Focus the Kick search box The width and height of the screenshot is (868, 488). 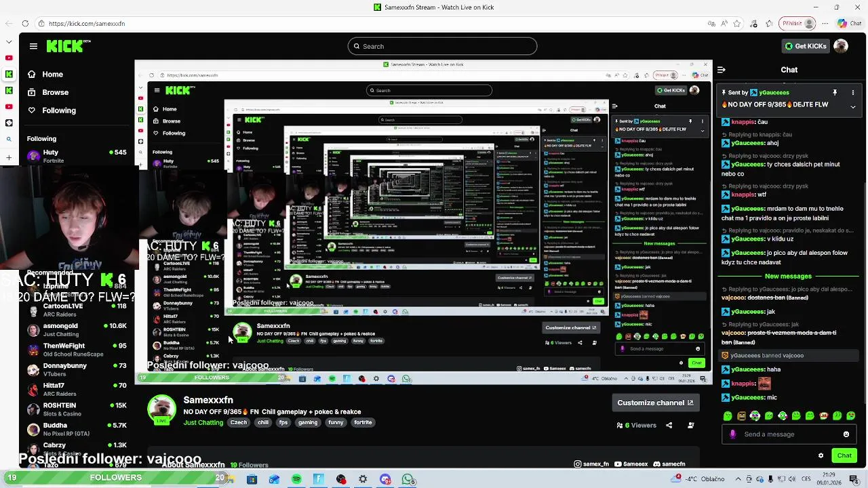pyautogui.click(x=442, y=46)
